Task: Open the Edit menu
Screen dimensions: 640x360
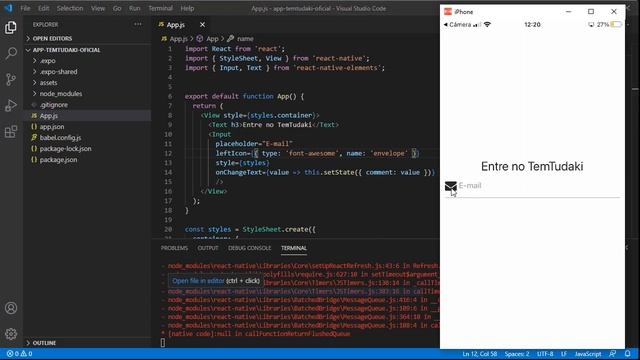Action: click(x=43, y=8)
